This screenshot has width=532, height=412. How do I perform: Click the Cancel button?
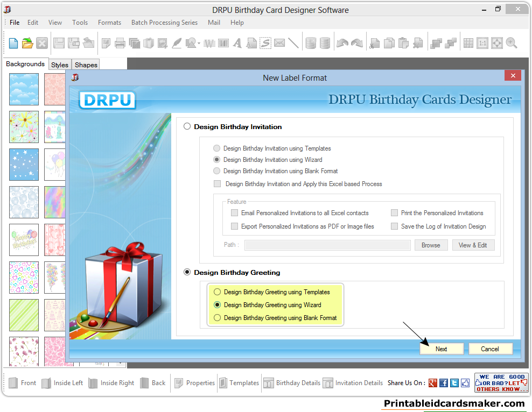tap(490, 349)
